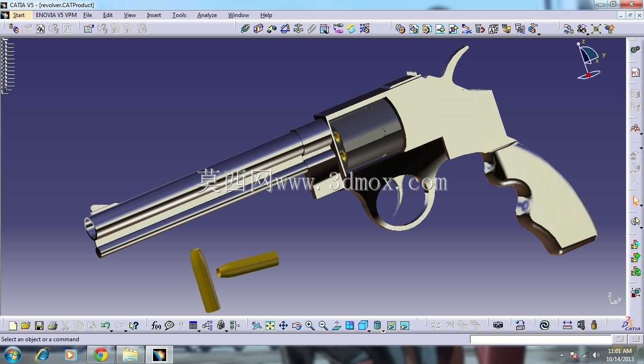Image resolution: width=644 pixels, height=364 pixels.
Task: Click the Zoom Out magnifier
Action: [323, 326]
